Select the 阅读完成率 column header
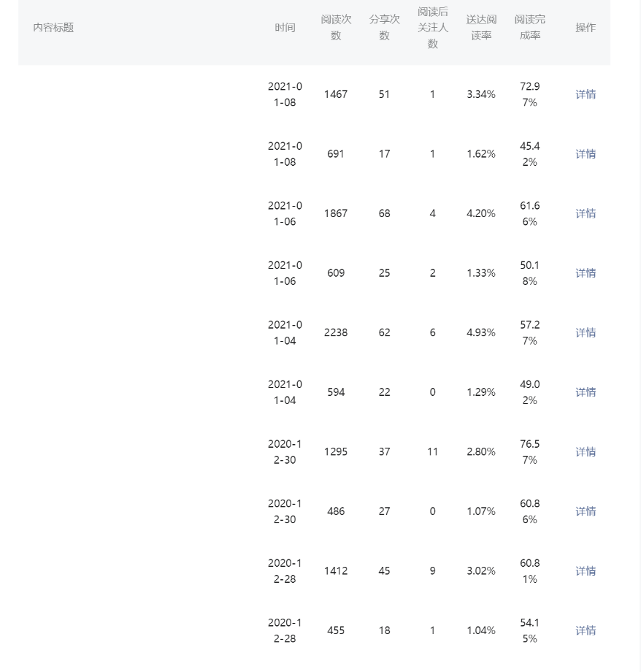641x672 pixels. point(529,28)
